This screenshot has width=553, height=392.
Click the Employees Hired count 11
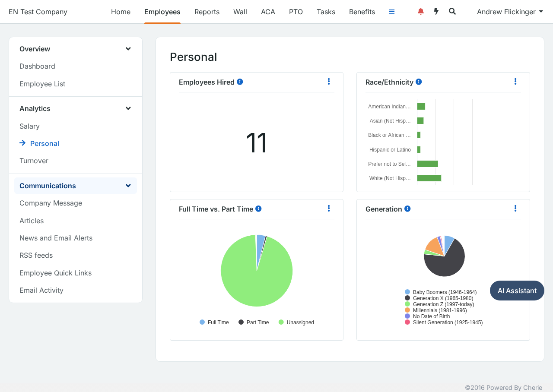(x=257, y=142)
